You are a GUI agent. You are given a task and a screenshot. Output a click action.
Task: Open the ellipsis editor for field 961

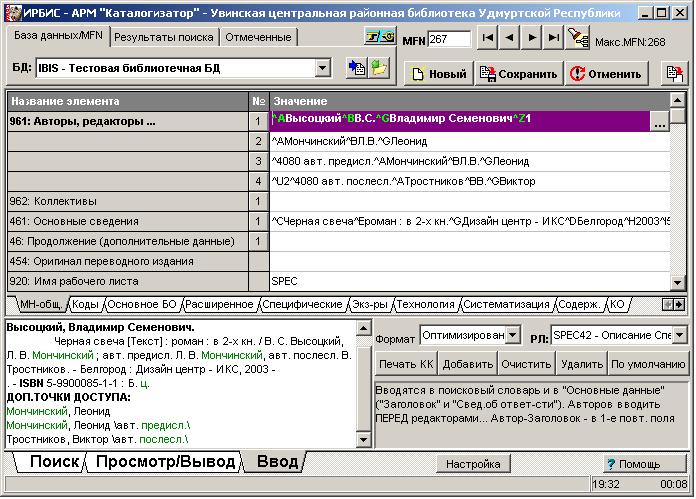tap(660, 121)
